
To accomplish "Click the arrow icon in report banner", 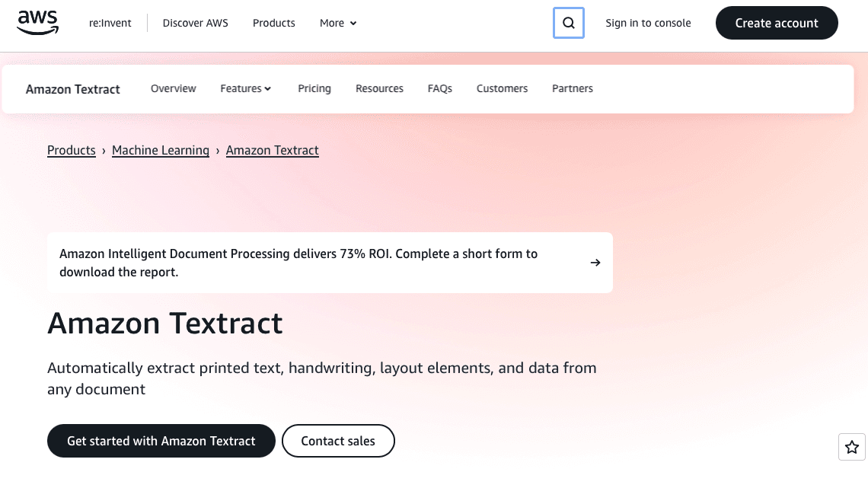I will [x=595, y=262].
